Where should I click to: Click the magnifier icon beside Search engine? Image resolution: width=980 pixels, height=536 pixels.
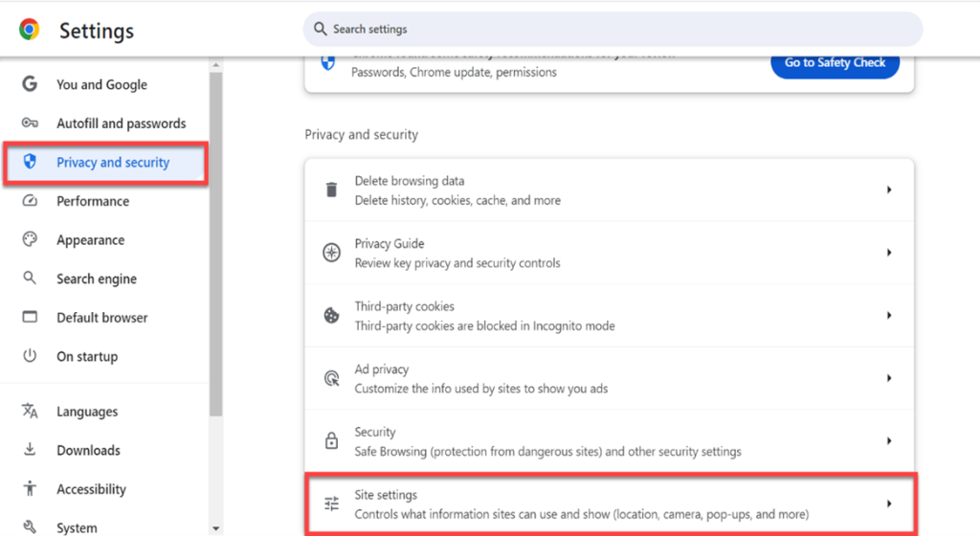pyautogui.click(x=30, y=278)
